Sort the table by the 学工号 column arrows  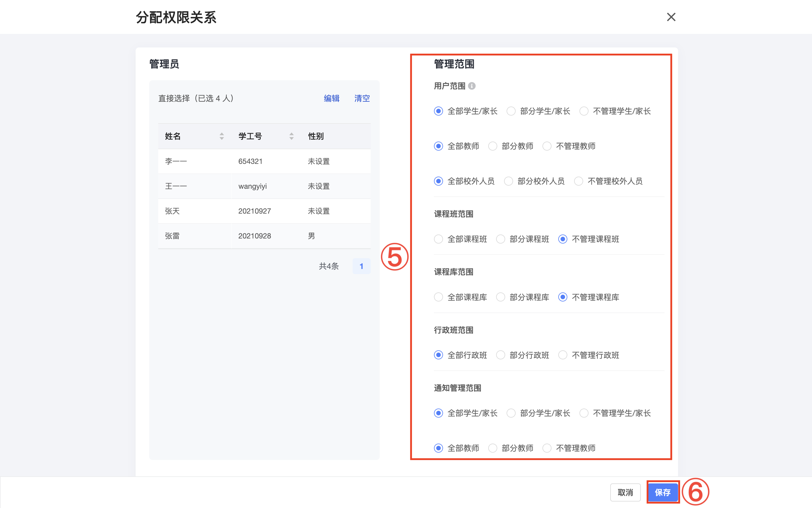[291, 136]
